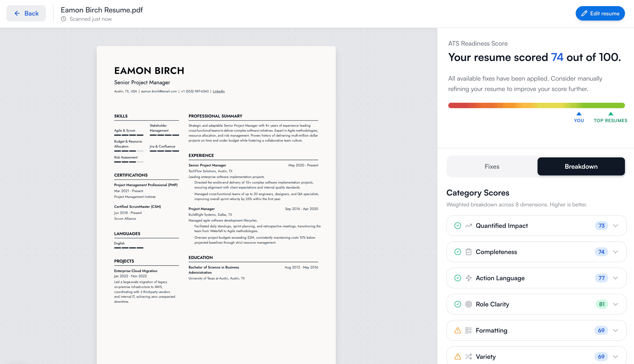Click the Eamon Birch resume preview page
Viewport: 634px width, 364px height.
click(x=216, y=325)
